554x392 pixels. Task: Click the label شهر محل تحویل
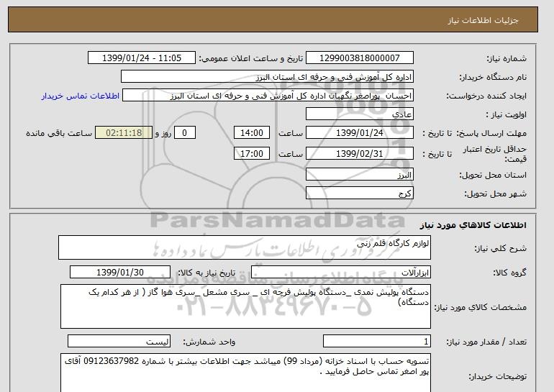[x=495, y=194]
